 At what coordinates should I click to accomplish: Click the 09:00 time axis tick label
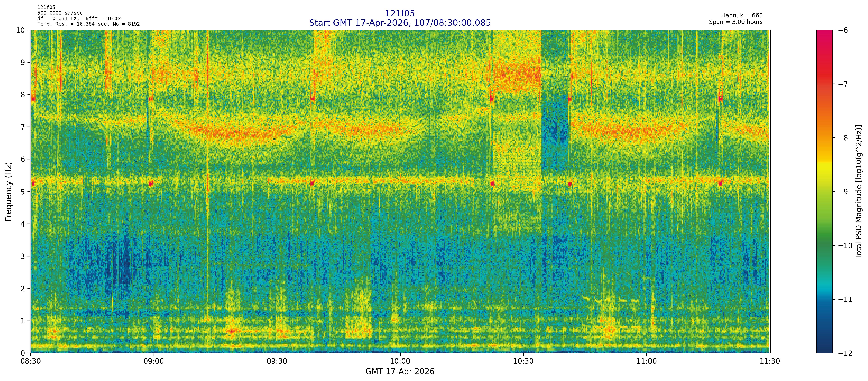tap(154, 361)
